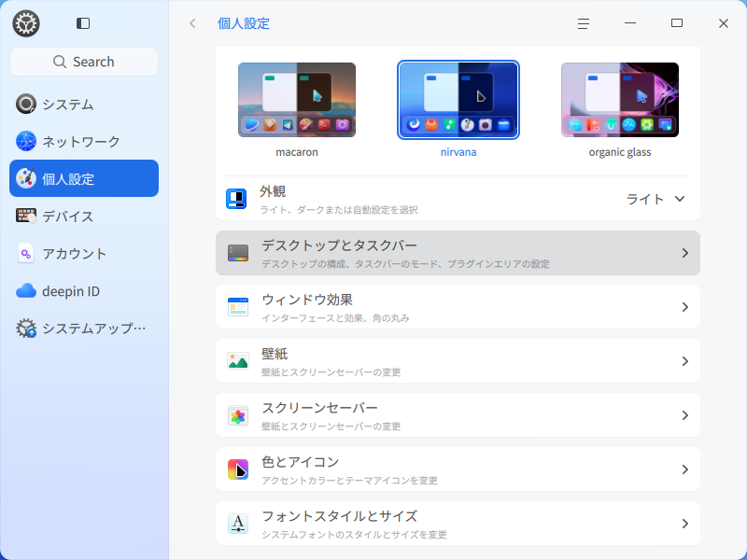The image size is (747, 560).
Task: Click the Control Center gear logo icon
Action: 26,23
